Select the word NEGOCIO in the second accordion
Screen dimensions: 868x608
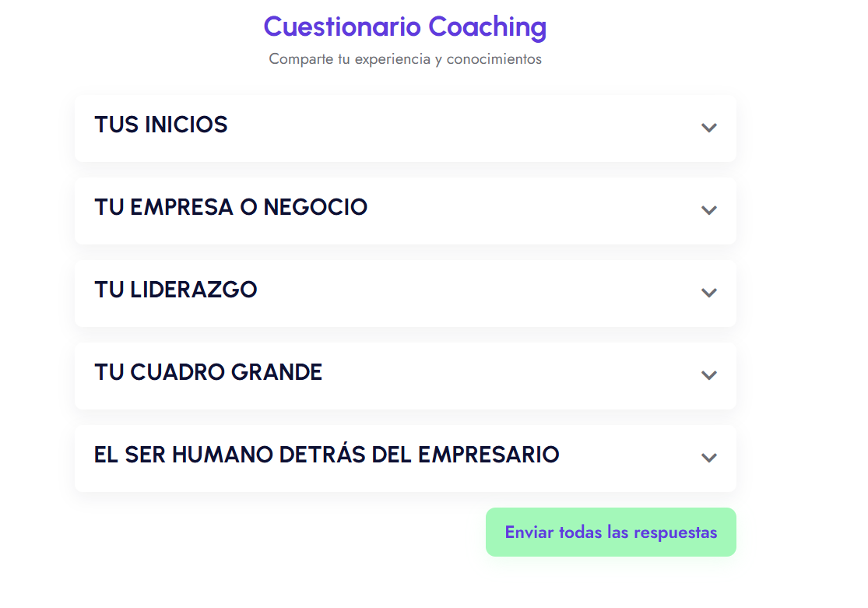coord(315,207)
